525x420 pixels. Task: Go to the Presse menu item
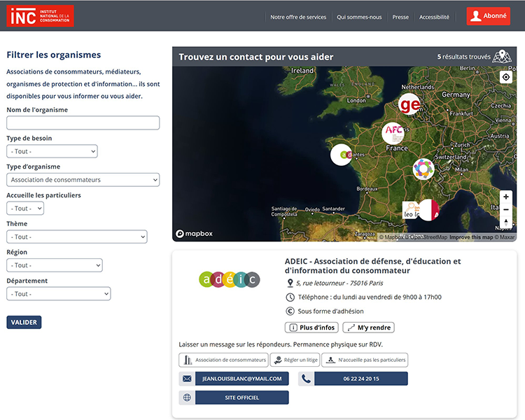(400, 17)
